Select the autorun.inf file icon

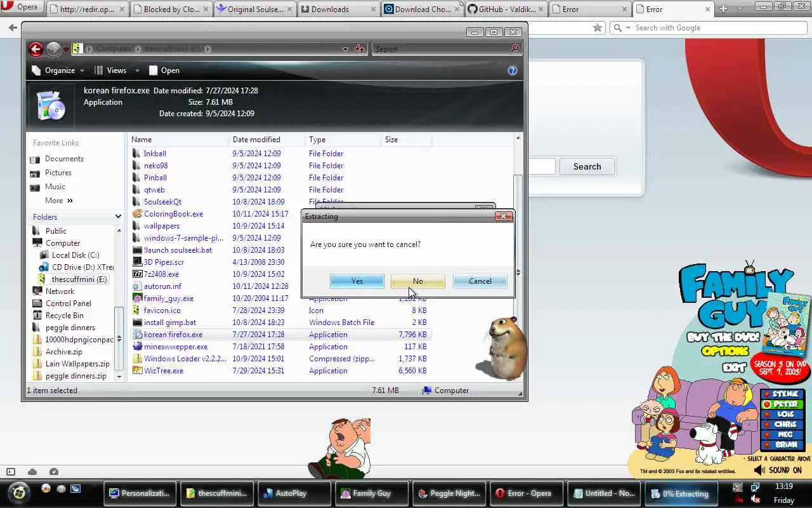pyautogui.click(x=137, y=286)
